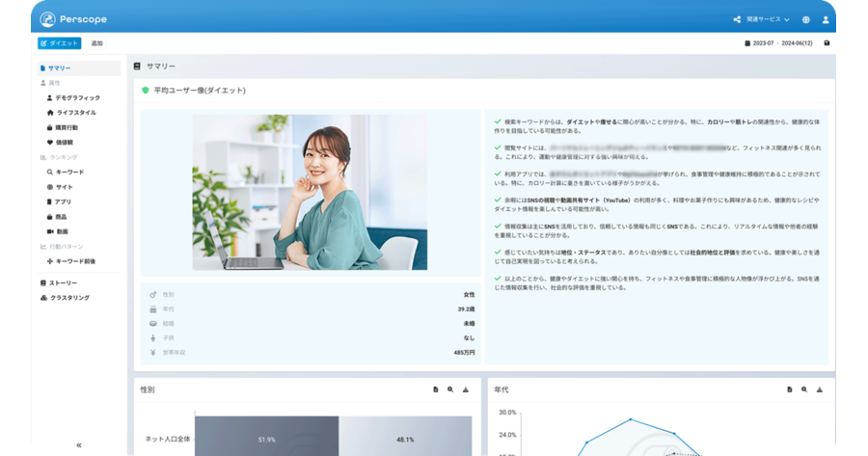Click the share icon beside 関連サービス
This screenshot has width=868, height=456.
click(x=737, y=19)
